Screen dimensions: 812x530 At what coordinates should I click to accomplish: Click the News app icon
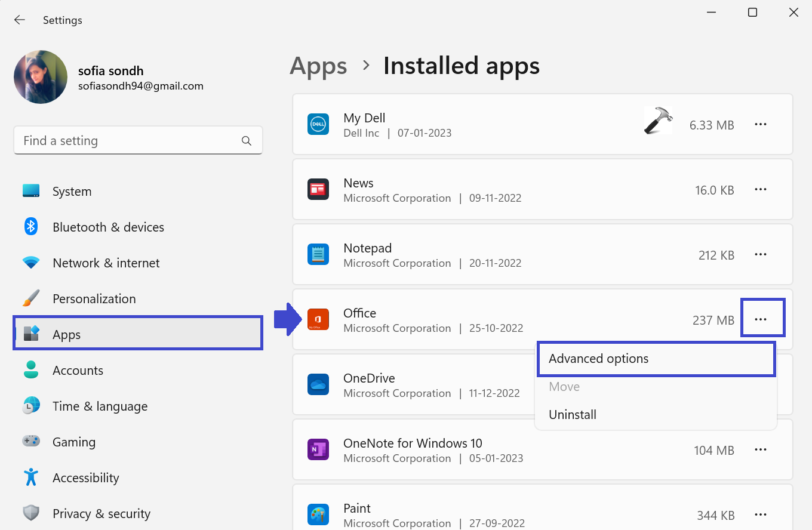(x=318, y=190)
